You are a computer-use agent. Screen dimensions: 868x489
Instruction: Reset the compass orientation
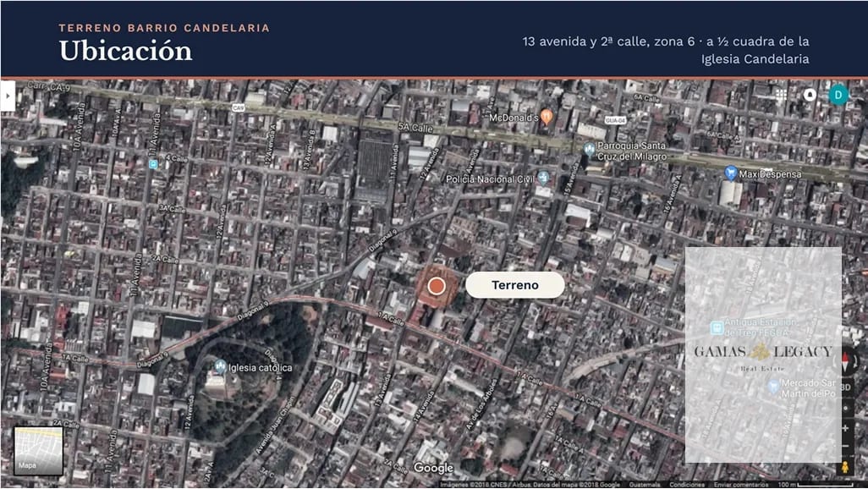[x=845, y=360]
